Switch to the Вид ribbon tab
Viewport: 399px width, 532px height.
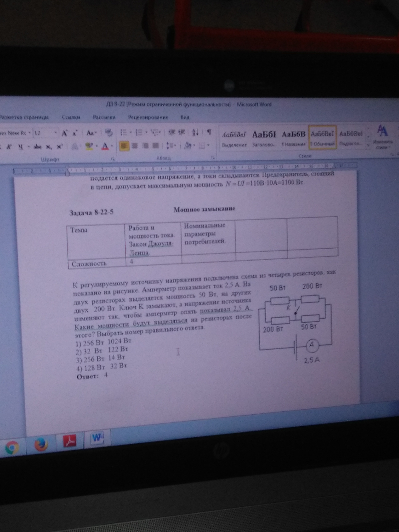[185, 117]
